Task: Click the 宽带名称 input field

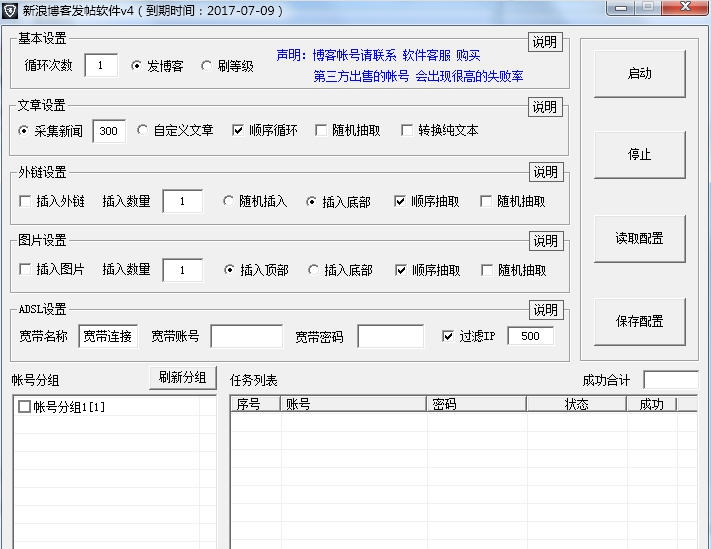Action: tap(108, 336)
